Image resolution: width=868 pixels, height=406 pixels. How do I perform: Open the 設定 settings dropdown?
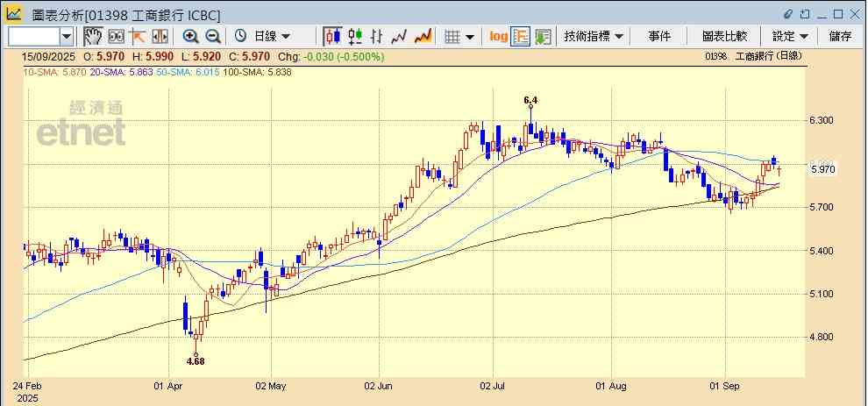790,37
